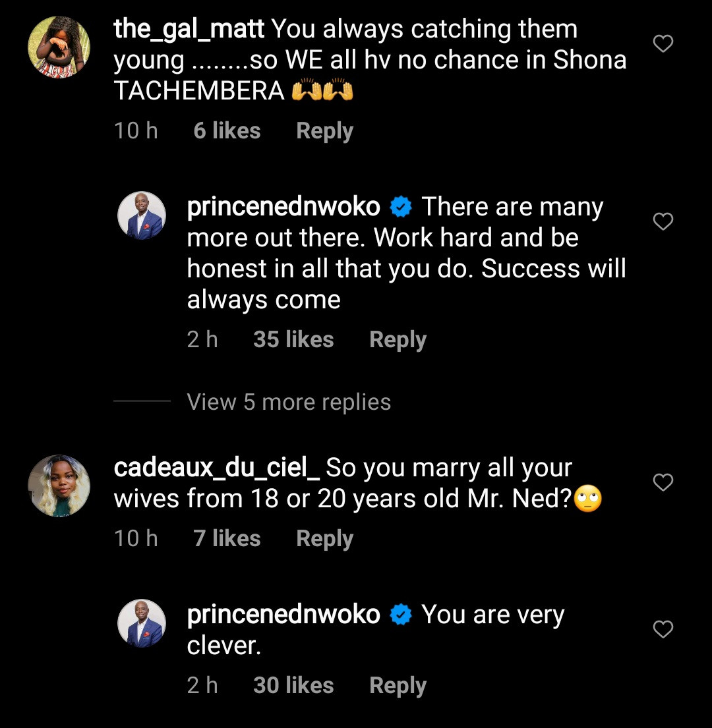Tap the heart on cadeaux_du_ciel_'s comment
Screen dimensions: 712x728
(663, 483)
